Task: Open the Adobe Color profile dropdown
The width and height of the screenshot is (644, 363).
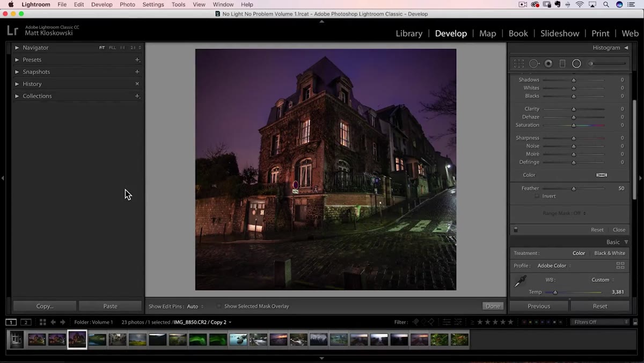Action: click(554, 265)
